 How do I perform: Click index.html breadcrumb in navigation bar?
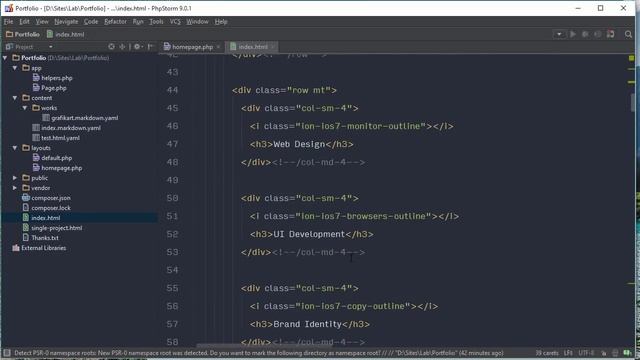66,34
